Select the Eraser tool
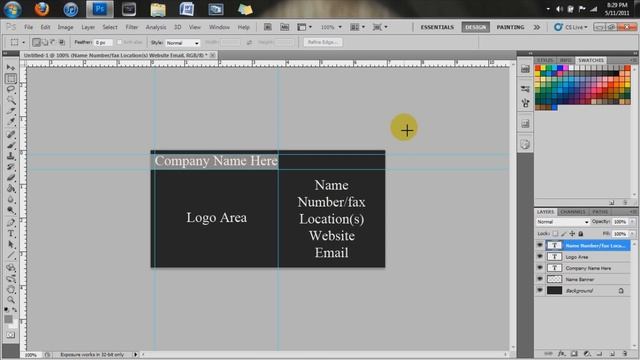Image resolution: width=640 pixels, height=360 pixels. (11, 178)
